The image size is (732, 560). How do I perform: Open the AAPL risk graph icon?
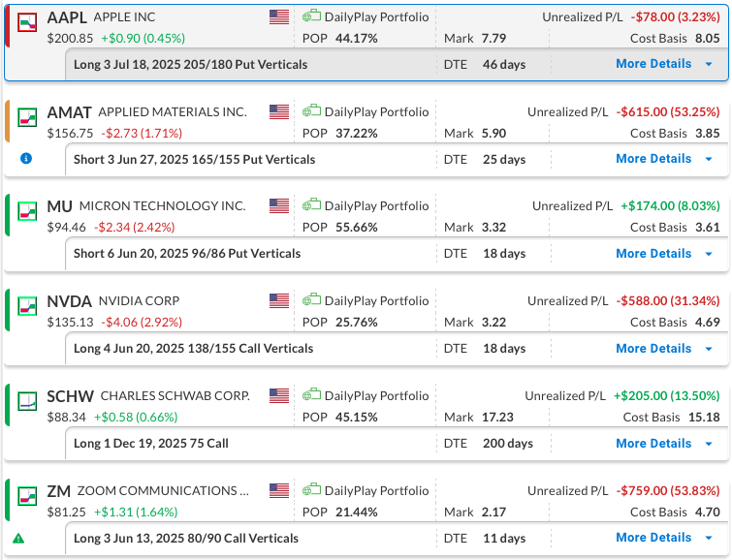tap(27, 22)
